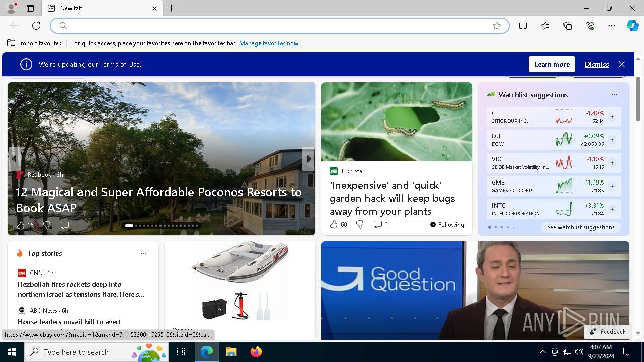This screenshot has height=362, width=644.
Task: Select the first carousel pagination dot
Action: [129, 226]
